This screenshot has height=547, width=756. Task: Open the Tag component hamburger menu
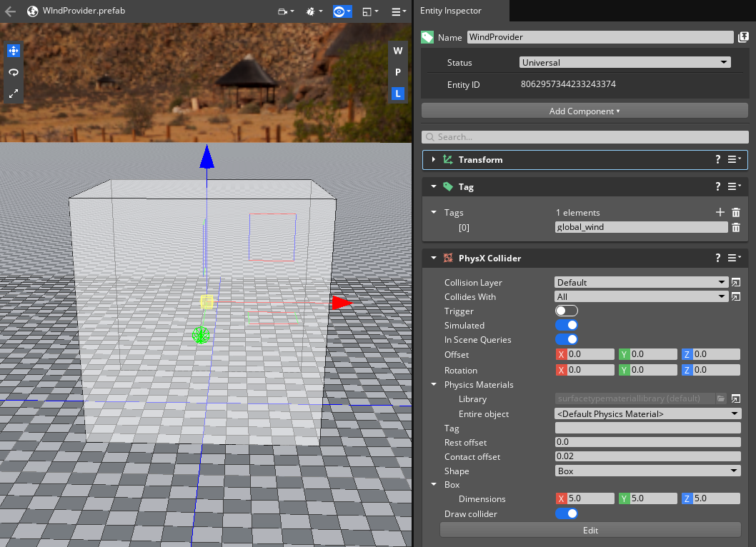click(734, 186)
